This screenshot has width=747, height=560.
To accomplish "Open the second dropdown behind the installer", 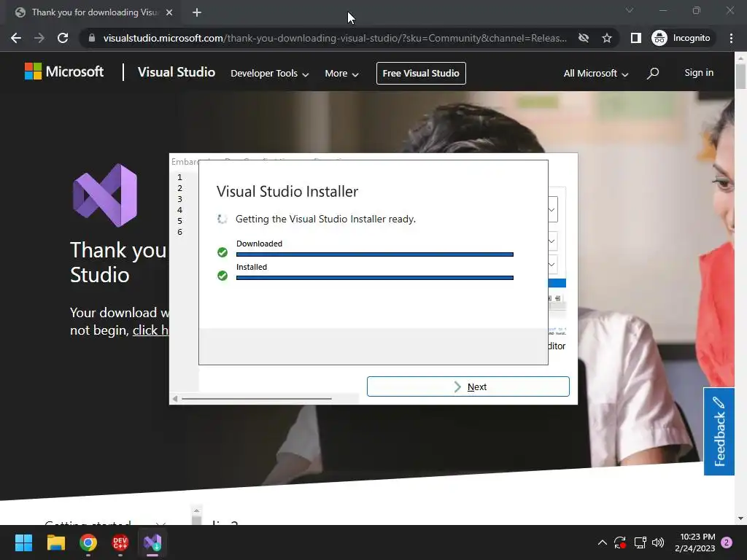I will (553, 241).
